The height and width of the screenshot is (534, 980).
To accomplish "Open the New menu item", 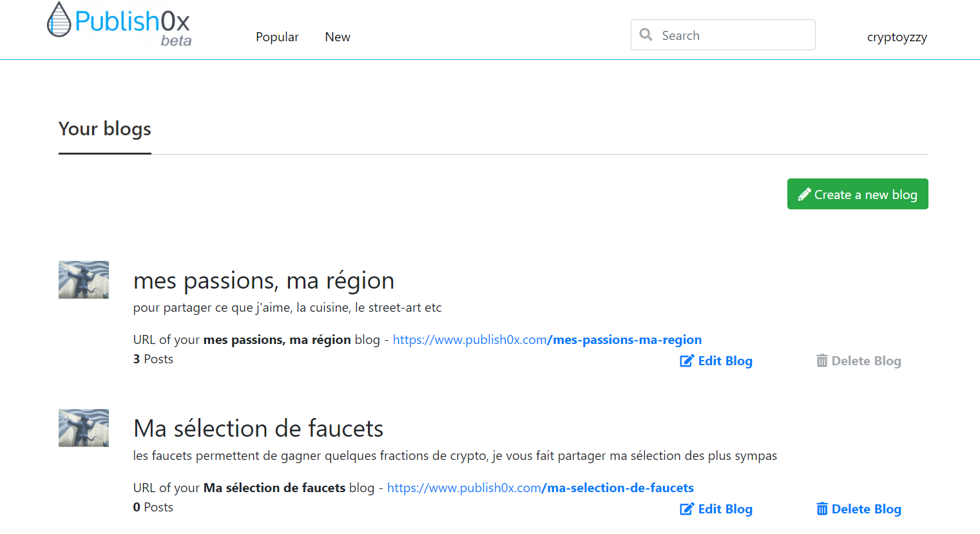I will point(338,37).
